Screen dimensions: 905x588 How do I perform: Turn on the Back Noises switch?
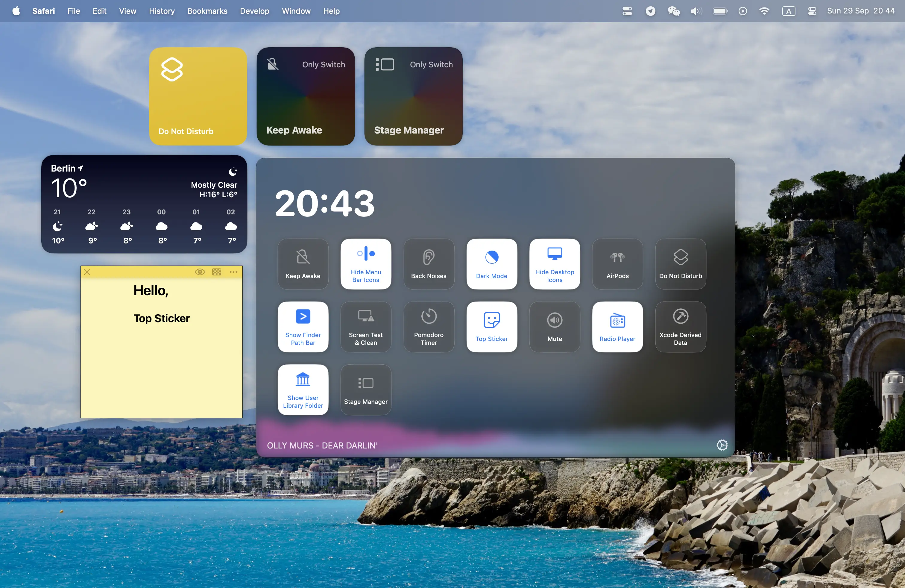pos(429,263)
